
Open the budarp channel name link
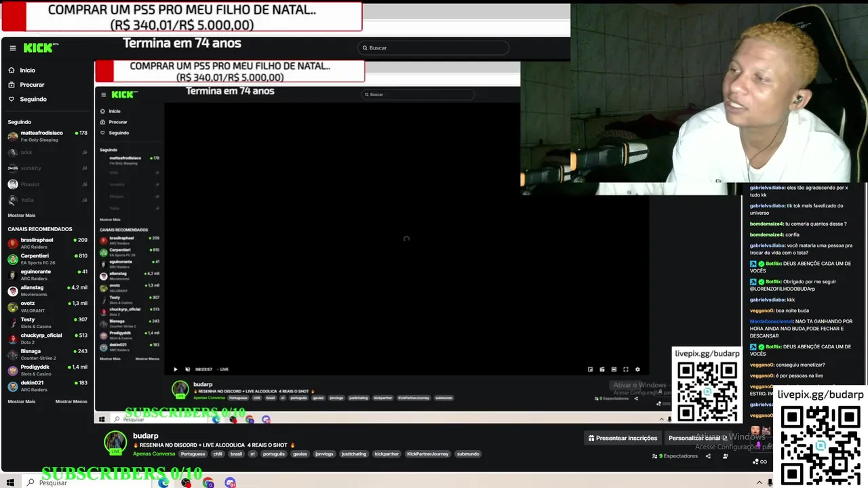click(145, 436)
